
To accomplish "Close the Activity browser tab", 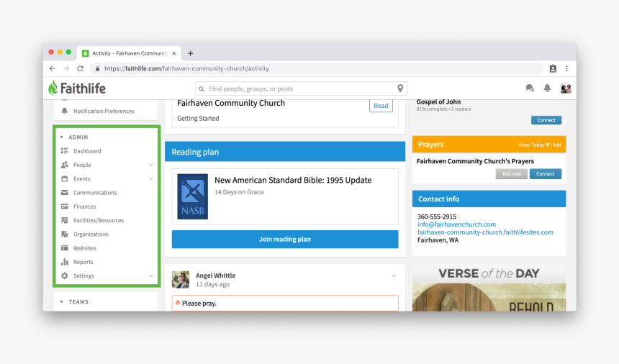I will point(174,53).
